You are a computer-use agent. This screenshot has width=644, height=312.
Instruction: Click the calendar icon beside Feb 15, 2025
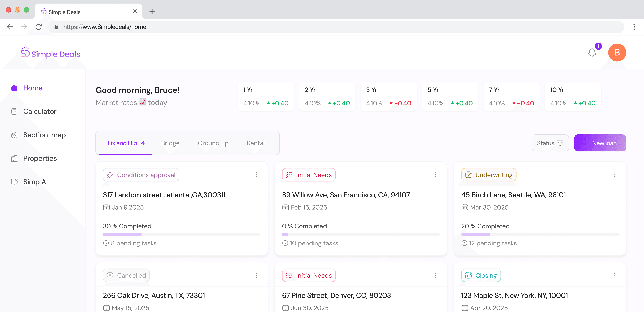click(285, 207)
